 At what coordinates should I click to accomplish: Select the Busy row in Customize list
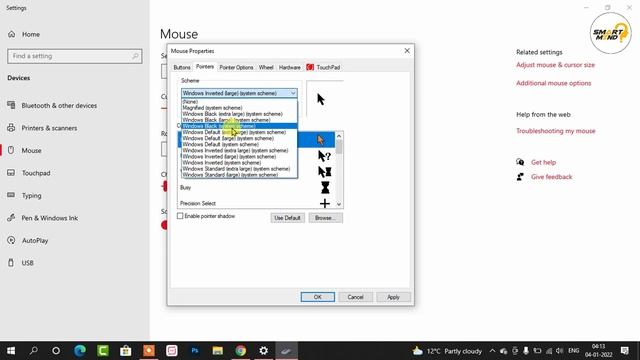[x=256, y=188]
